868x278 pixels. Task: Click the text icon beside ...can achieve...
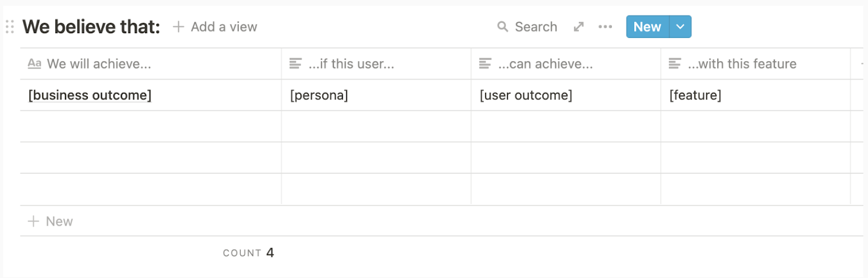tap(485, 64)
